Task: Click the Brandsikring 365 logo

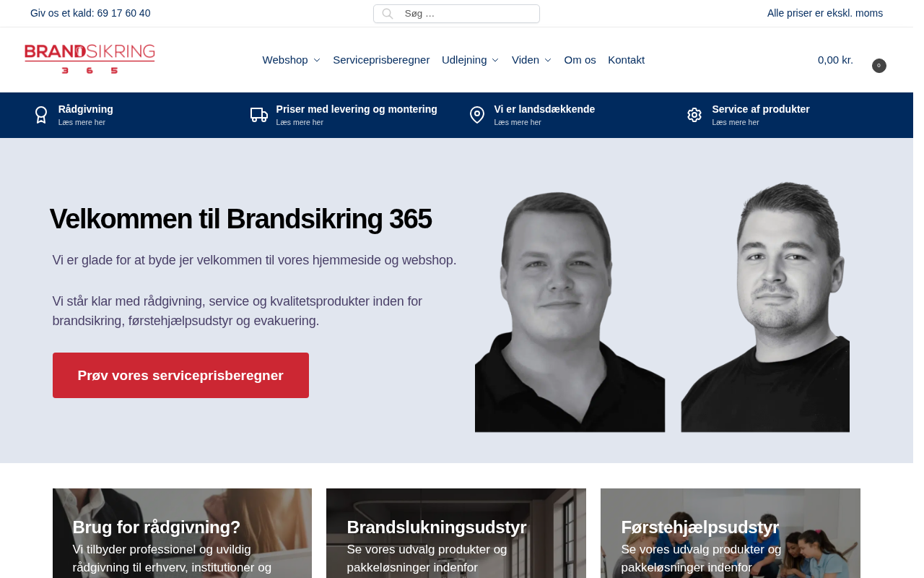Action: [x=90, y=59]
